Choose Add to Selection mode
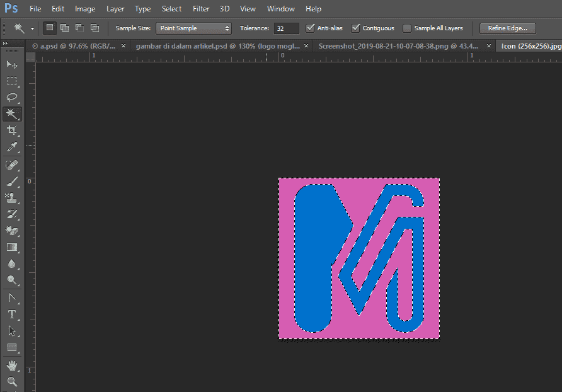562x392 pixels. click(x=64, y=28)
